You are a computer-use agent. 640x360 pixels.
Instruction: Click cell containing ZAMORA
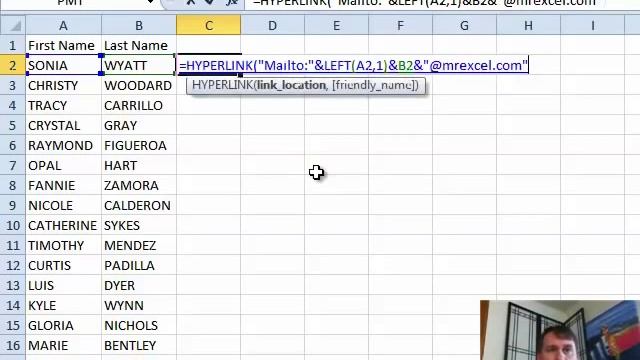coord(139,185)
